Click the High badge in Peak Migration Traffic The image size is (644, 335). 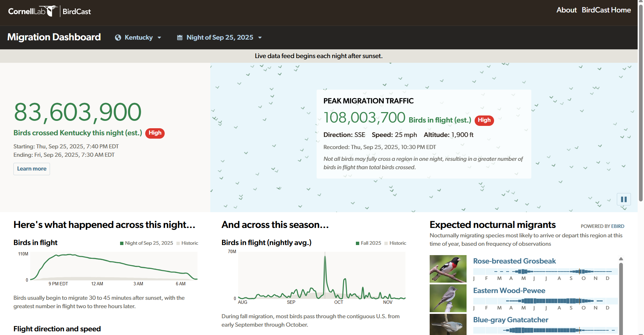pos(484,121)
